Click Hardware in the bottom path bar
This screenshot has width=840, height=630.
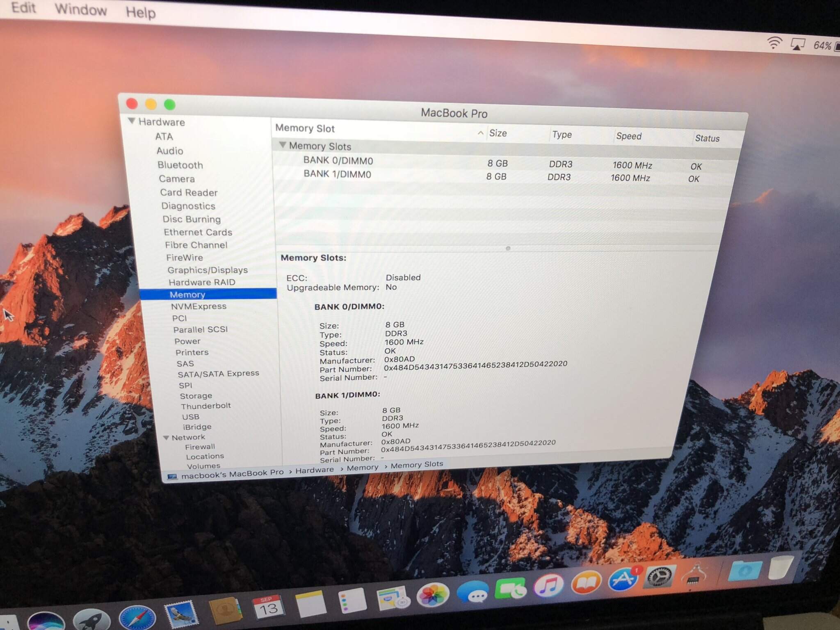(x=314, y=470)
